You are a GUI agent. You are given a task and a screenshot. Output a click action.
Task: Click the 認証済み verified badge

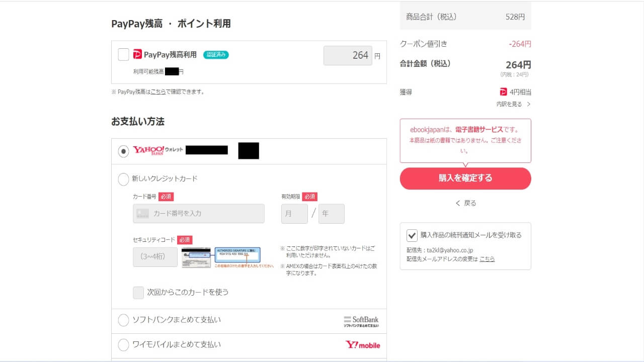pyautogui.click(x=216, y=55)
